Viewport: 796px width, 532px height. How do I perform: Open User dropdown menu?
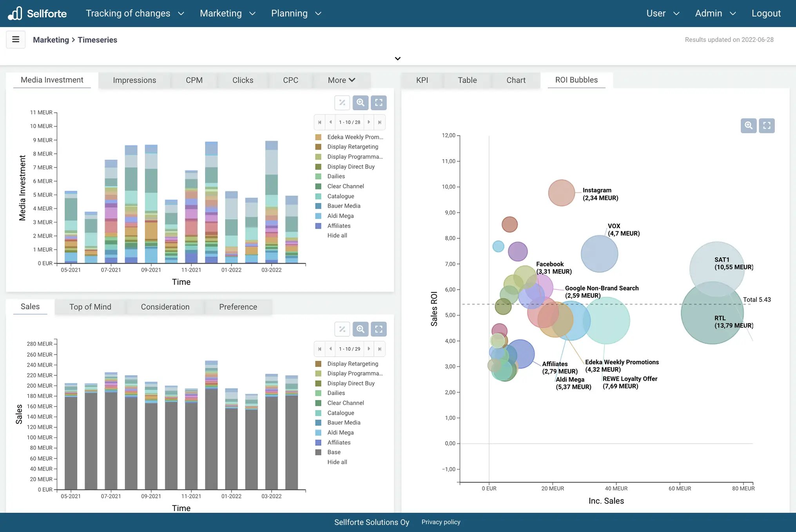(663, 13)
